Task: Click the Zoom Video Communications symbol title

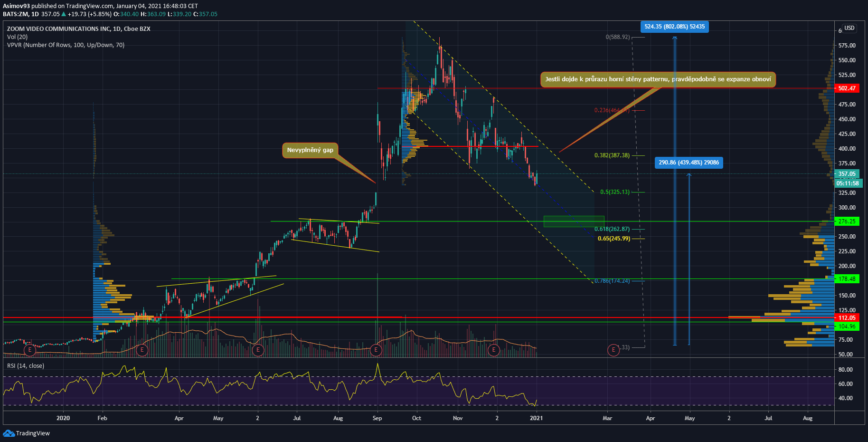Action: 78,29
